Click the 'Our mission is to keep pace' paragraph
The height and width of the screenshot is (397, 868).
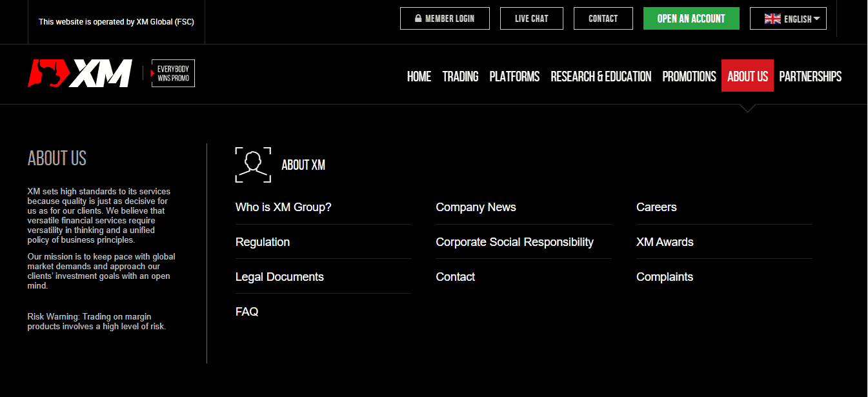click(101, 271)
